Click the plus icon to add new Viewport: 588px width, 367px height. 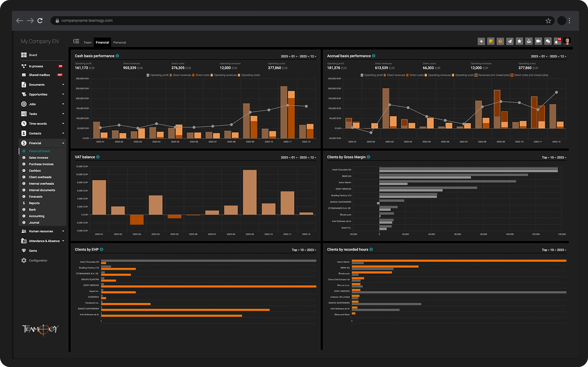pos(481,41)
